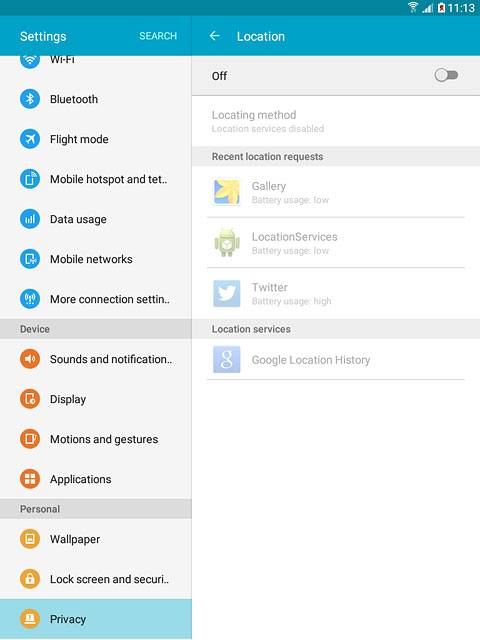This screenshot has height=640, width=480.
Task: Select Privacy in the settings list
Action: [x=96, y=619]
